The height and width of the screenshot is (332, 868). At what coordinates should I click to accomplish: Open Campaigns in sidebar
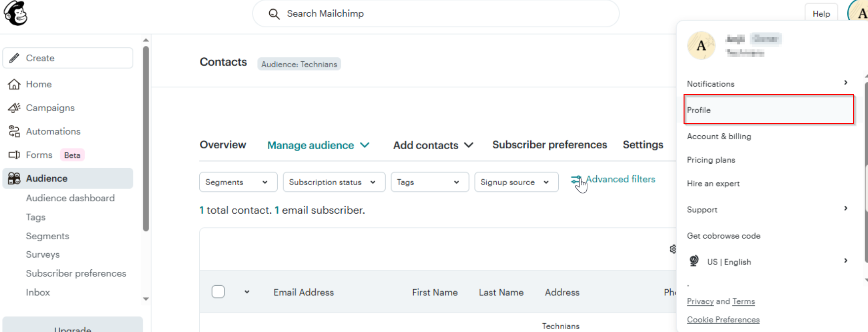coord(50,108)
